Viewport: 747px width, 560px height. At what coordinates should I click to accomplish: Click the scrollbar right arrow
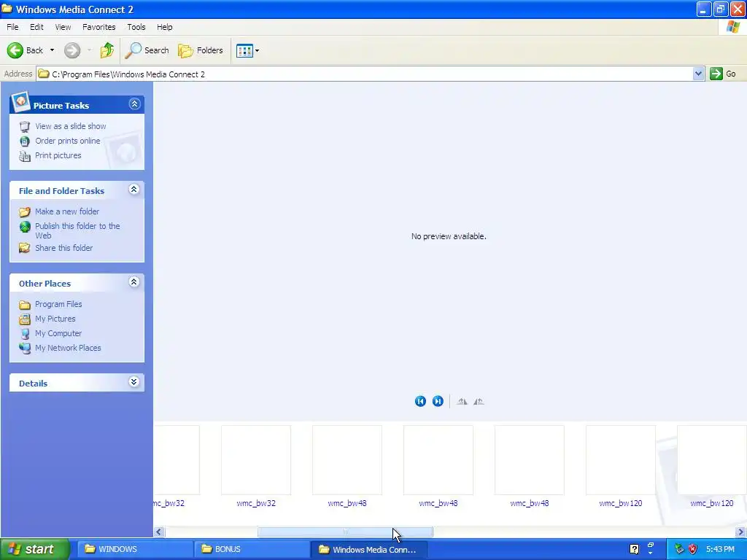pos(740,532)
